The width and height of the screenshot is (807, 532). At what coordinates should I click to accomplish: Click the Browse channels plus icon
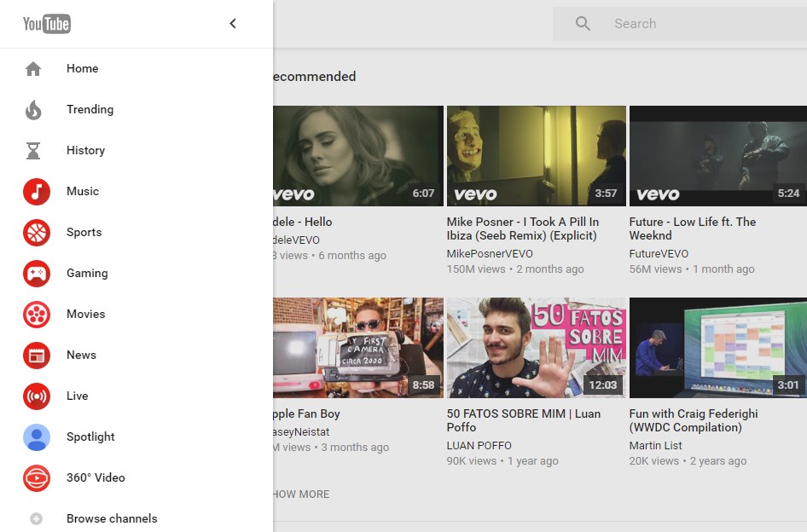coord(36,518)
